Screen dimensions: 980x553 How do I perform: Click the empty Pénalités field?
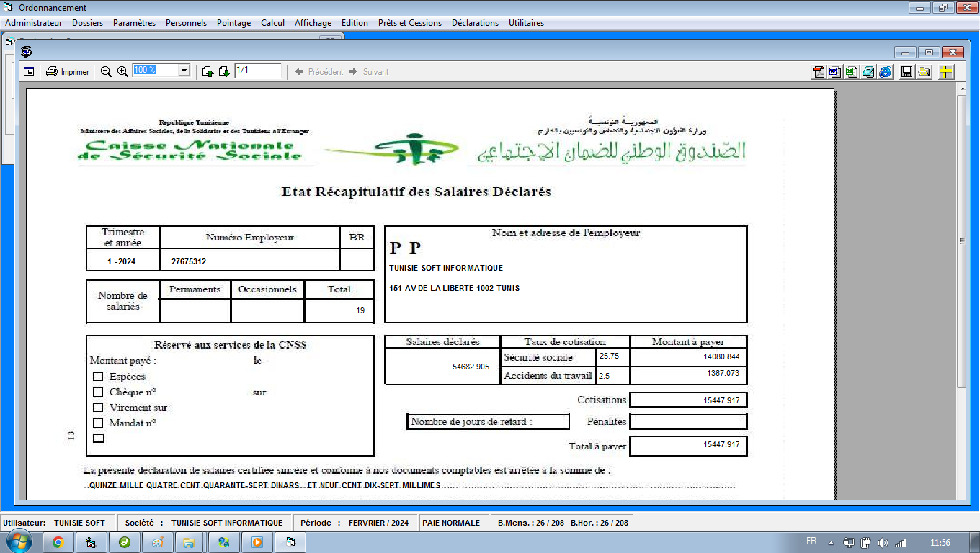point(688,421)
